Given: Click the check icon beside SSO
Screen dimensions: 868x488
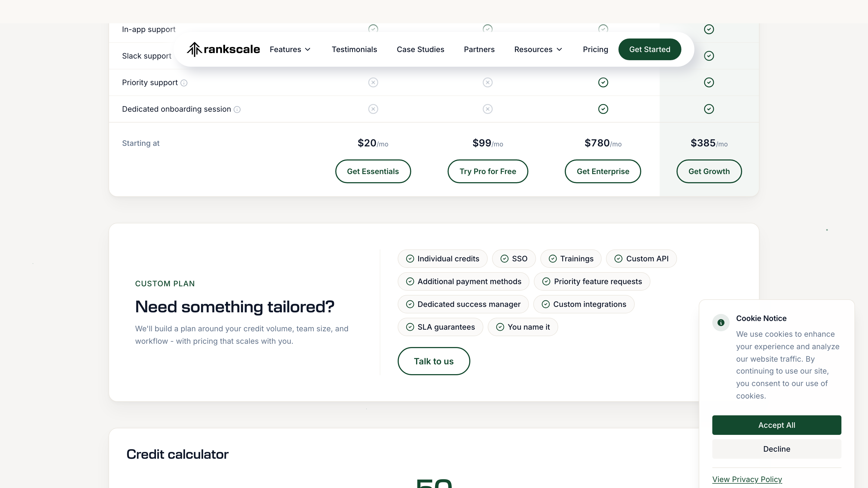Looking at the screenshot, I should pos(505,259).
